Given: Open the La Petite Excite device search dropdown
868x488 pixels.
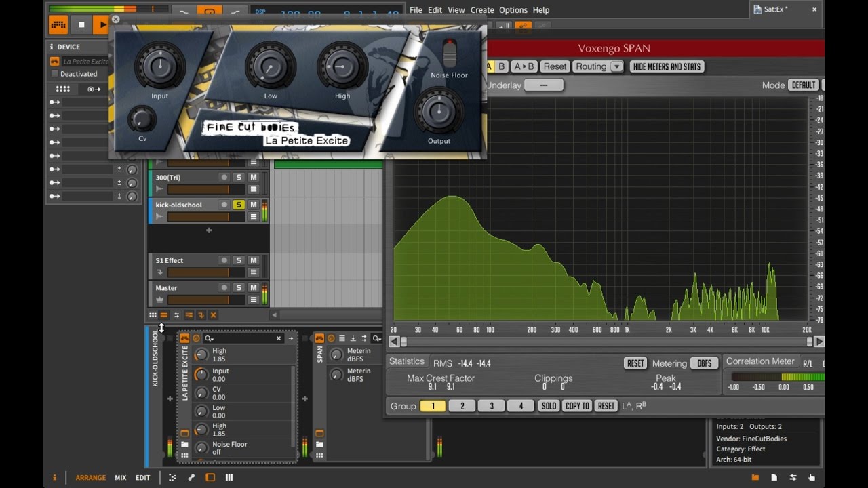Looking at the screenshot, I should [209, 338].
